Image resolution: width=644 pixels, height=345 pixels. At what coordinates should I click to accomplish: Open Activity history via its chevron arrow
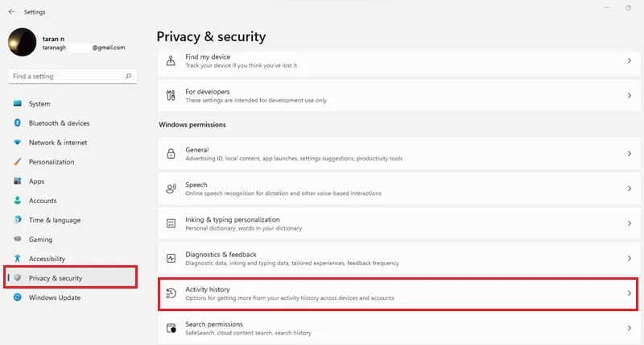pyautogui.click(x=630, y=293)
